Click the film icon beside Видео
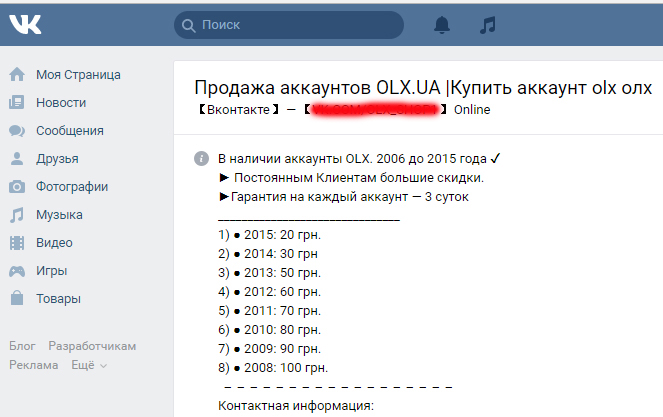This screenshot has width=663, height=417. pos(17,243)
